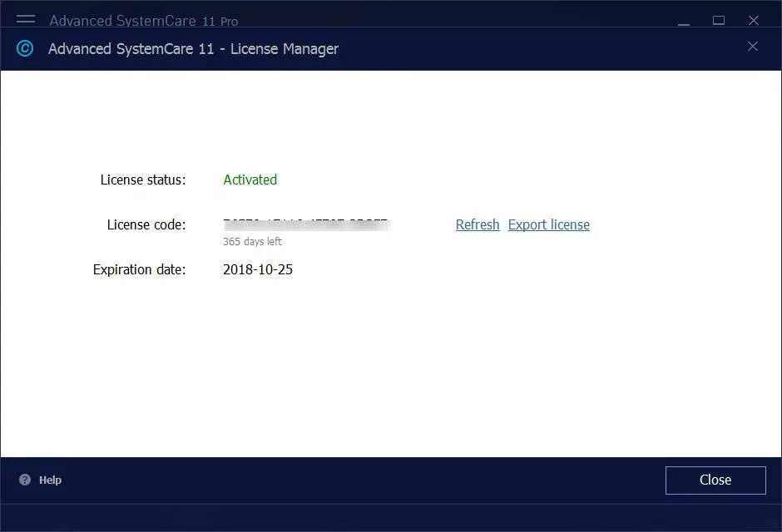Click the 'Expiration date:' label
The image size is (782, 532).
point(139,269)
